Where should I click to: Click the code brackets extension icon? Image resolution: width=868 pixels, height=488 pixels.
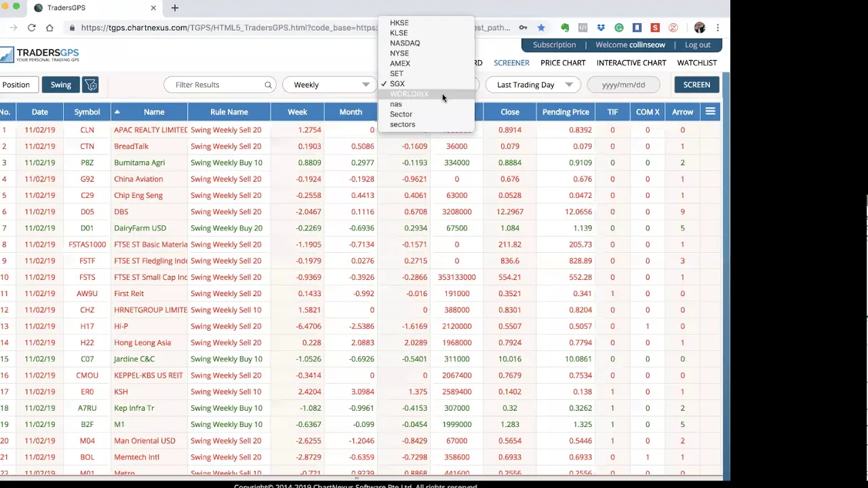(583, 28)
